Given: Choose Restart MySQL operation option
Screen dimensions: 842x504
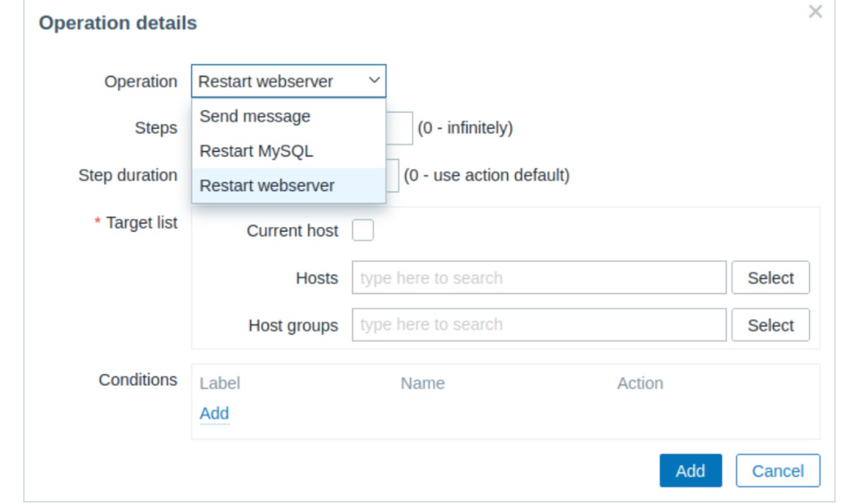Looking at the screenshot, I should point(256,151).
